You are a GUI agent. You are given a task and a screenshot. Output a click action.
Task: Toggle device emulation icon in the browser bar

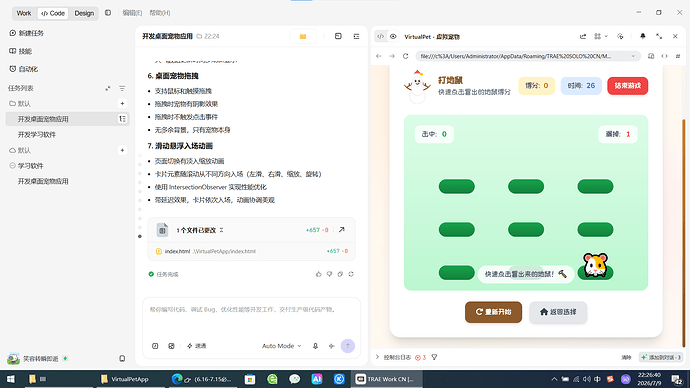pos(651,56)
